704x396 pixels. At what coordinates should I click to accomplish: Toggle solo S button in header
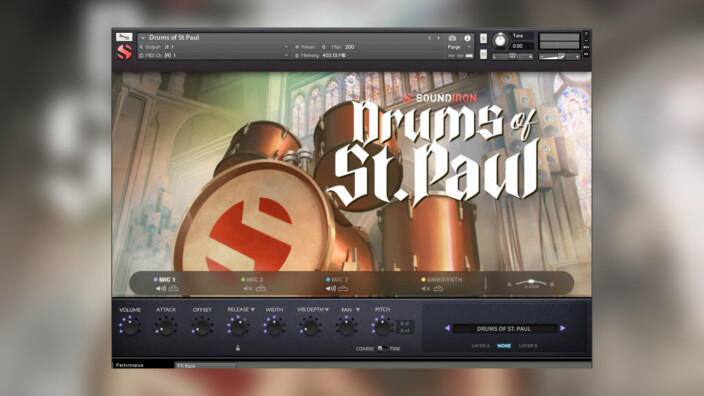(x=483, y=38)
